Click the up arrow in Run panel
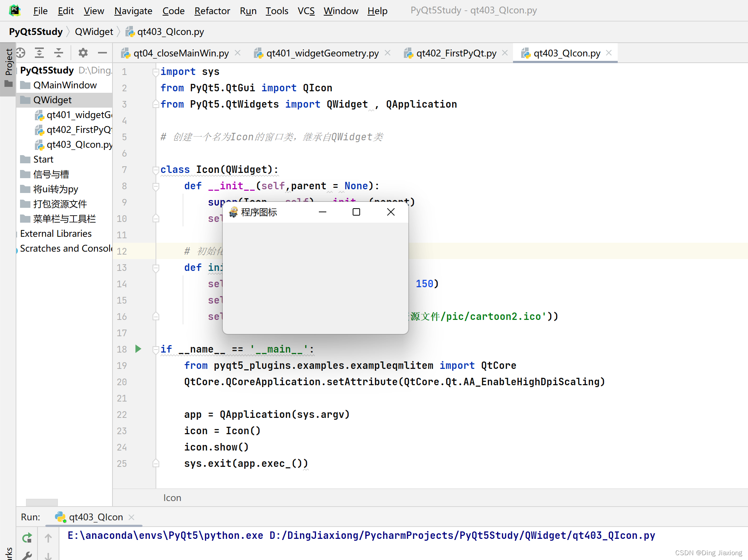This screenshot has width=748, height=560. click(48, 538)
